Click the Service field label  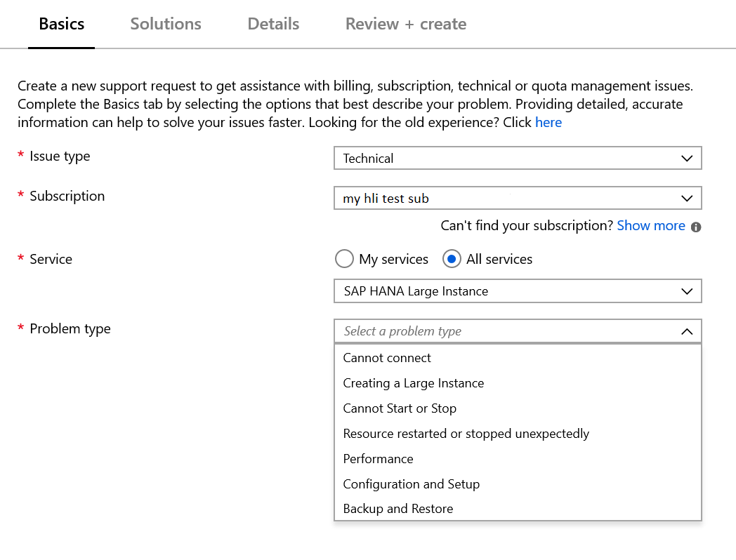point(51,260)
